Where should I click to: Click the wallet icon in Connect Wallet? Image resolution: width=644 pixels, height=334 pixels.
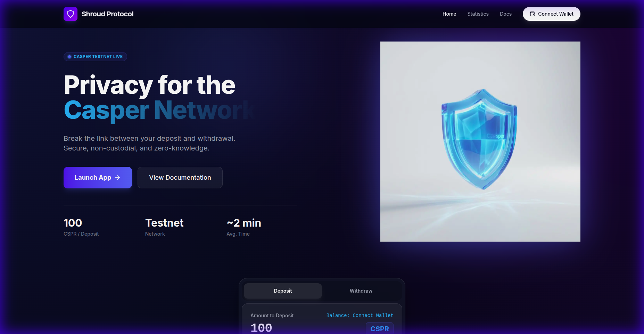(x=532, y=14)
